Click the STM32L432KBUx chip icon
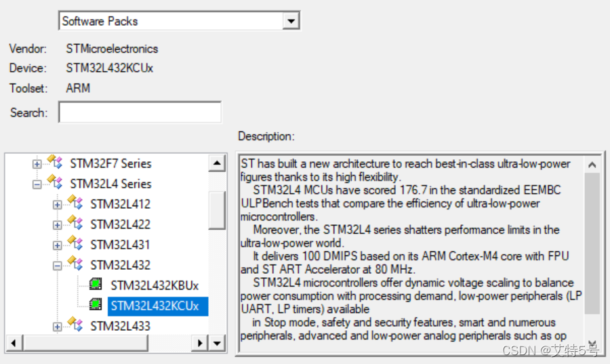The width and height of the screenshot is (610, 364). (x=96, y=284)
